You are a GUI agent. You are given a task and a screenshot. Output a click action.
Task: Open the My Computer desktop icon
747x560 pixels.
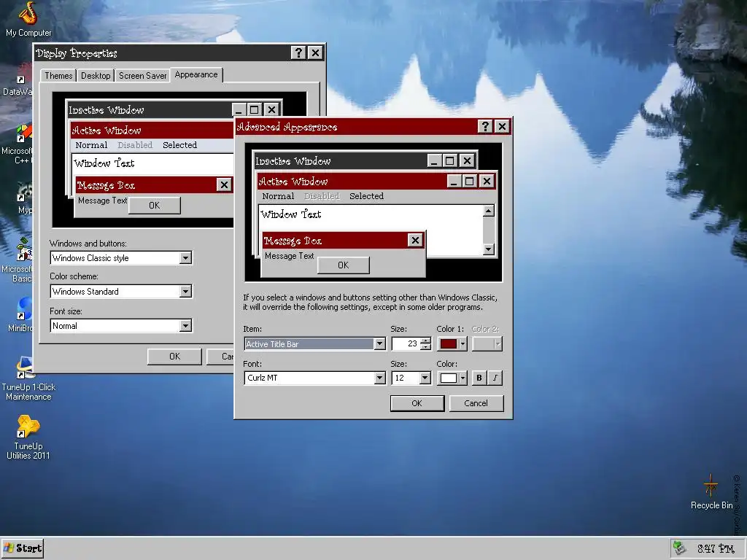28,19
